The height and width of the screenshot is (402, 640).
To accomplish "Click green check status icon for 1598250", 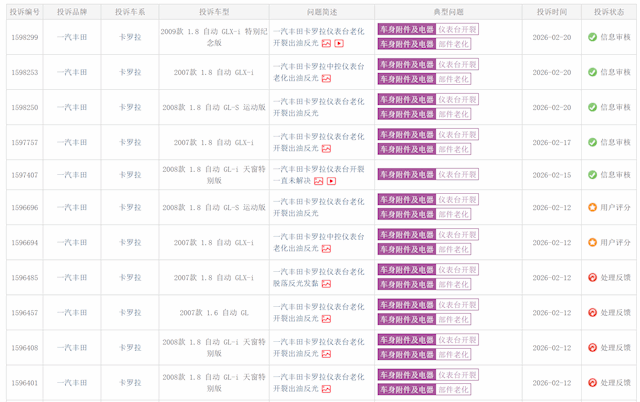I will point(592,107).
